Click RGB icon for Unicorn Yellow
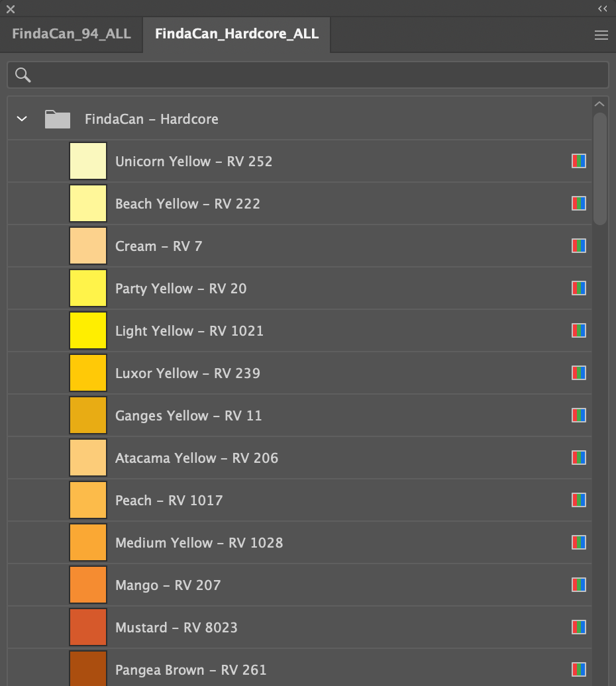The height and width of the screenshot is (686, 616). (579, 161)
